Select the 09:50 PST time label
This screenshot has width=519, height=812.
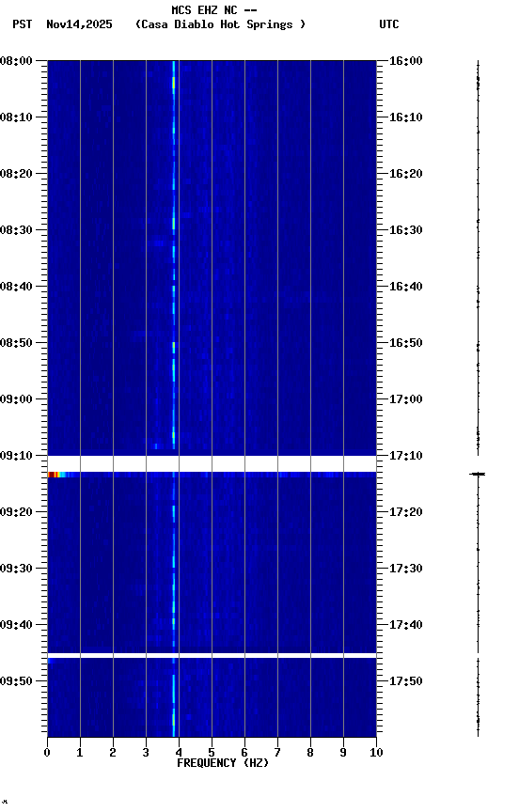click(x=16, y=681)
